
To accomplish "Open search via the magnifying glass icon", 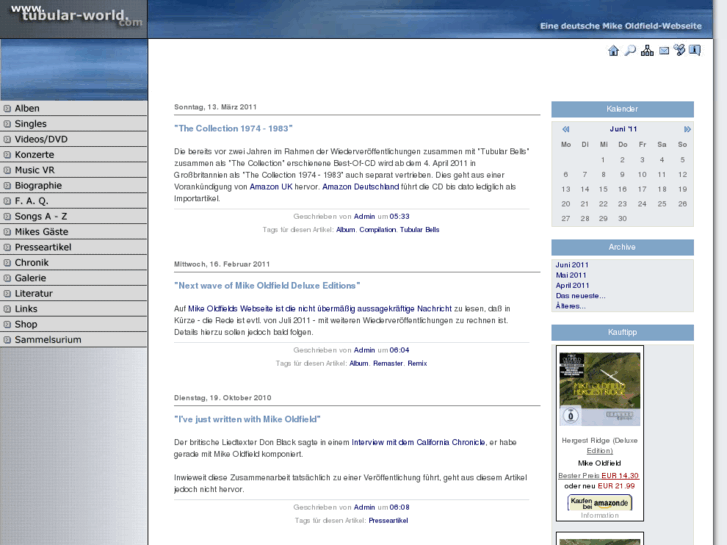I will (630, 51).
